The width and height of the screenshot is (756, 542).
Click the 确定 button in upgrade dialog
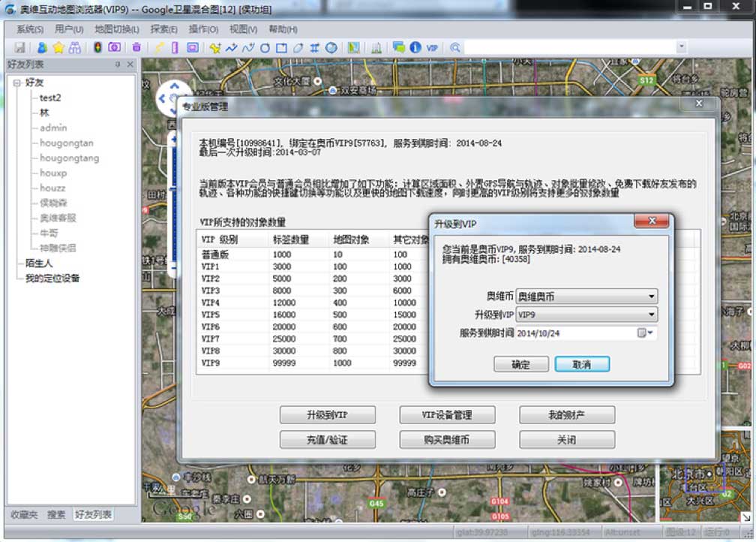[x=520, y=364]
